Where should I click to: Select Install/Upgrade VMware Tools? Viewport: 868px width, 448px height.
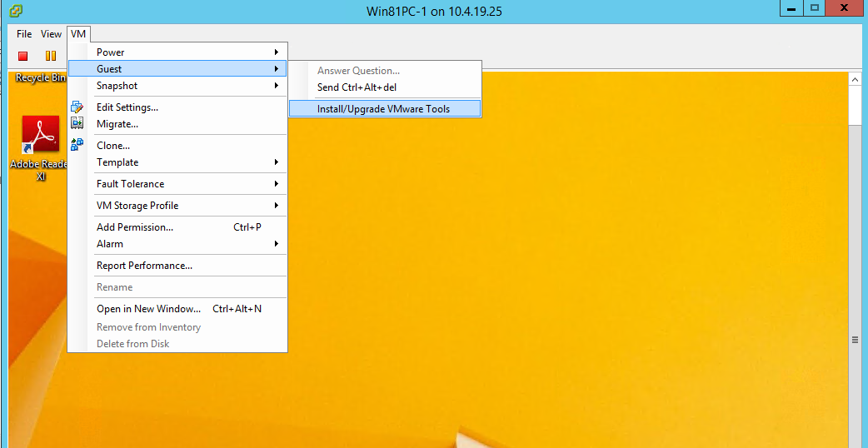385,109
